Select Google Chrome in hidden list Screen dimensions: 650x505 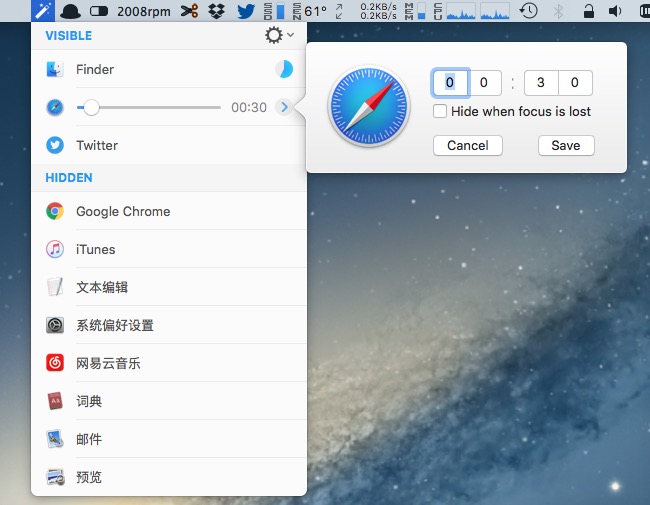coord(169,211)
